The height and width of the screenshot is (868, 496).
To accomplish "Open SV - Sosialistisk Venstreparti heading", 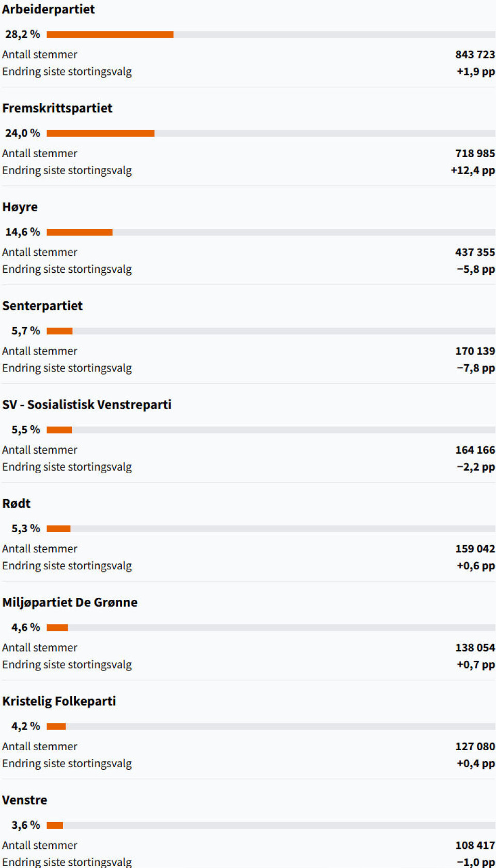I will pos(87,405).
